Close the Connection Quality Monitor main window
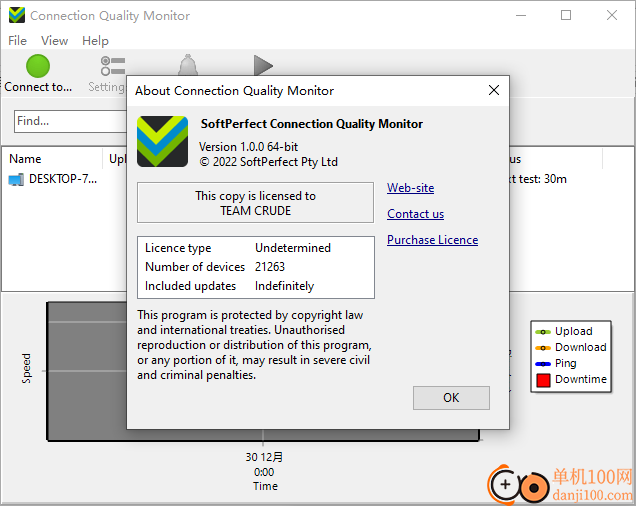The width and height of the screenshot is (636, 506). [x=612, y=15]
